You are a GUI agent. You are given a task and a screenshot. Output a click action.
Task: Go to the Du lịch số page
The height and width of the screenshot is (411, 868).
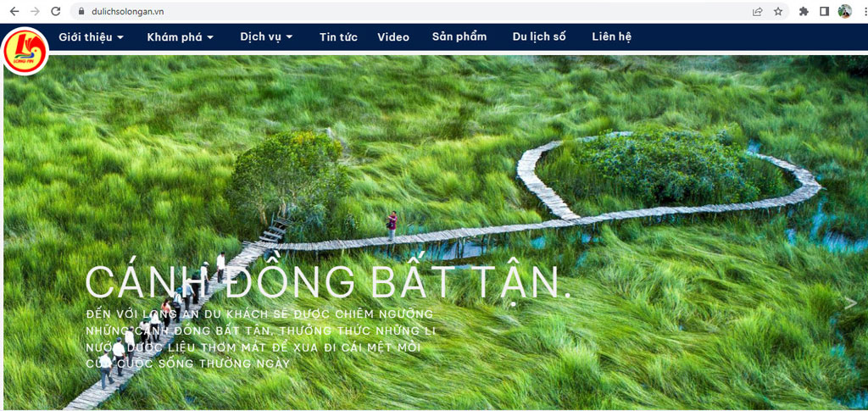[539, 37]
